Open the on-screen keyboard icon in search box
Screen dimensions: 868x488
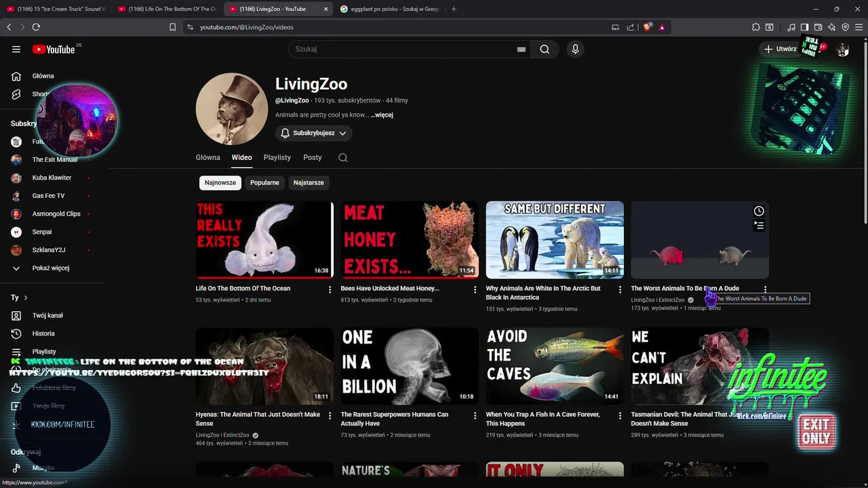tap(521, 49)
